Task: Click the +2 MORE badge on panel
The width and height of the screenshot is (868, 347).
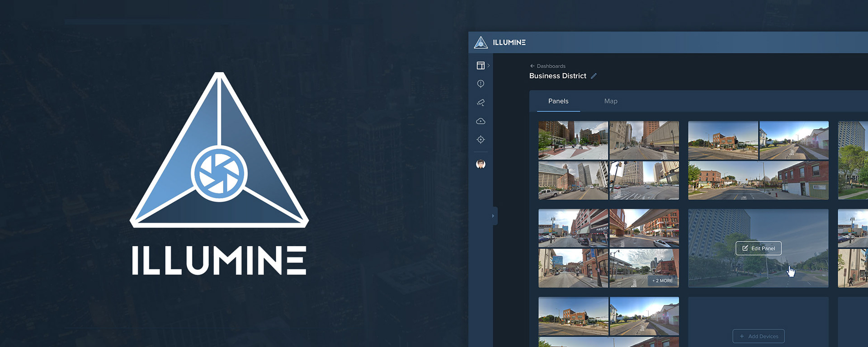Action: [x=662, y=281]
